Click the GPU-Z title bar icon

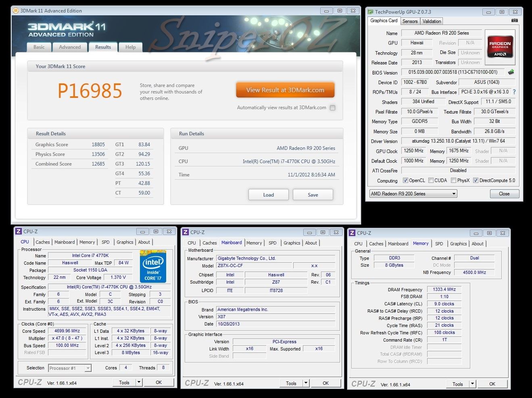pos(371,12)
